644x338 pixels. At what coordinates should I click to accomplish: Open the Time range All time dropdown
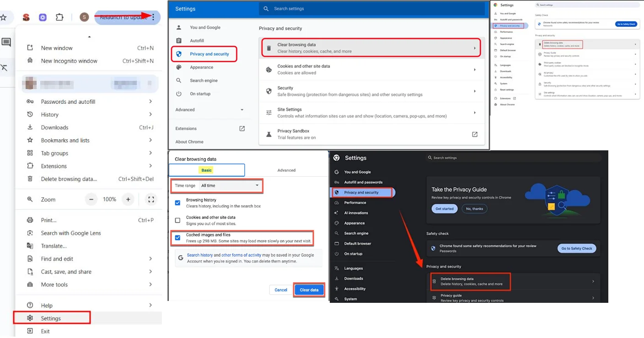(231, 185)
